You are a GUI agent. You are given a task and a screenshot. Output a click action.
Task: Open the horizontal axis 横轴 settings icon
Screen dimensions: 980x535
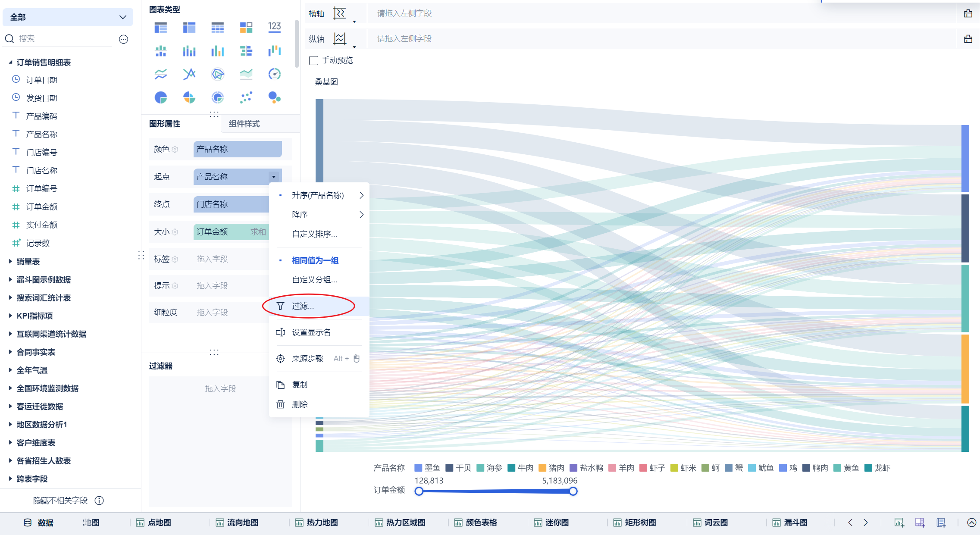coord(340,14)
